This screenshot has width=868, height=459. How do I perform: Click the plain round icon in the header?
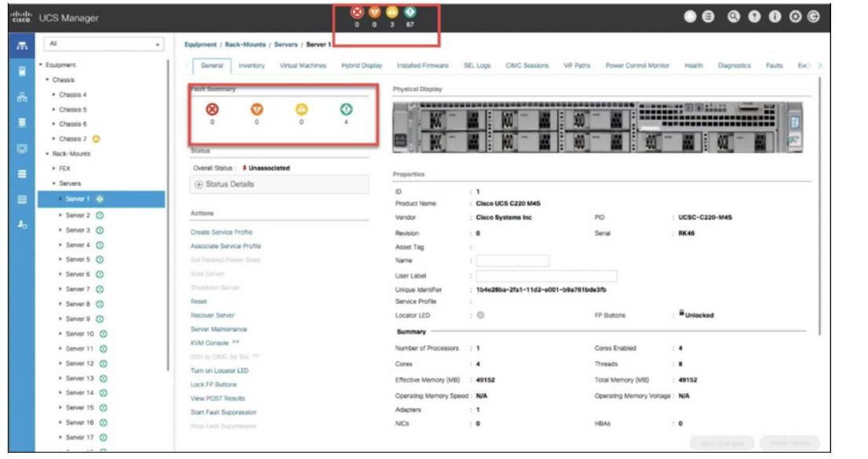[x=690, y=16]
